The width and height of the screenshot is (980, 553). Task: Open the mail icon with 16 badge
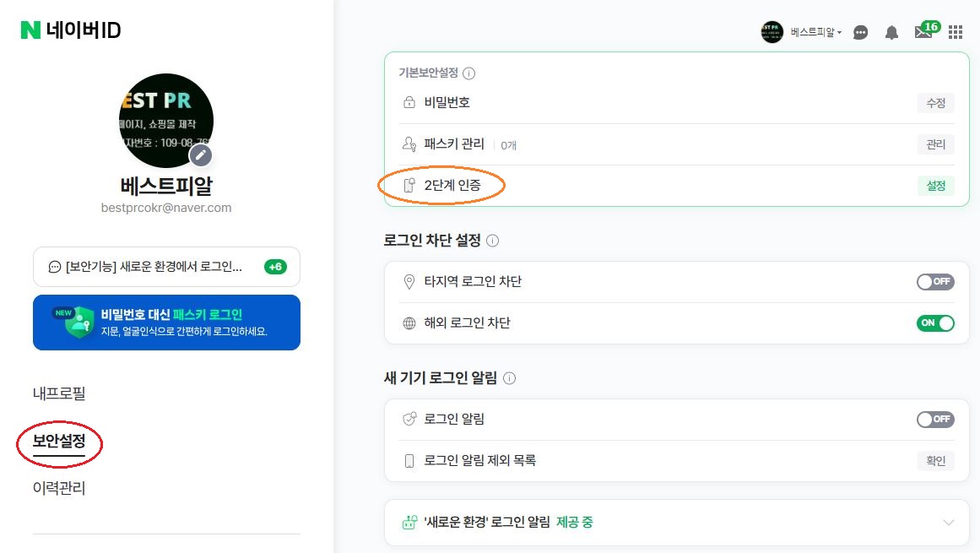click(923, 32)
